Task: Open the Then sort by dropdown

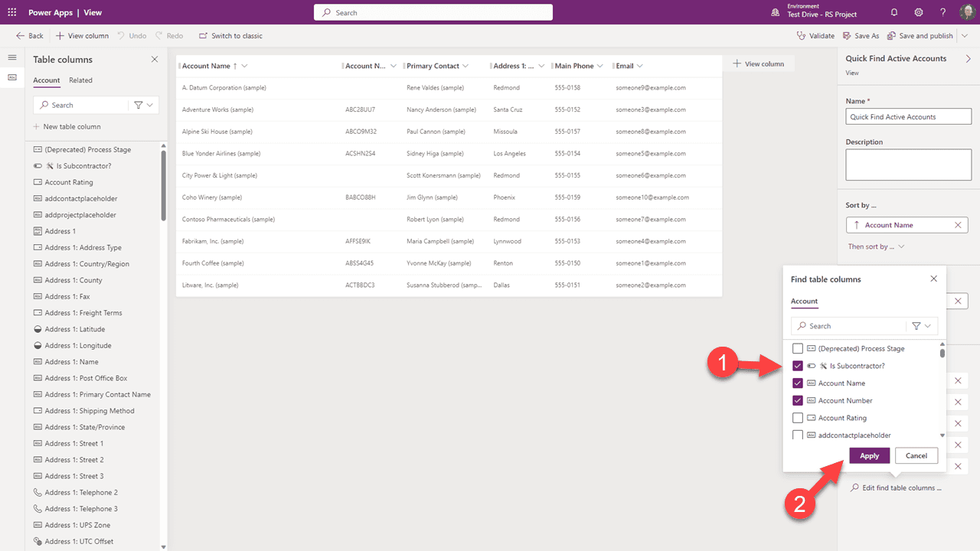Action: [x=876, y=246]
